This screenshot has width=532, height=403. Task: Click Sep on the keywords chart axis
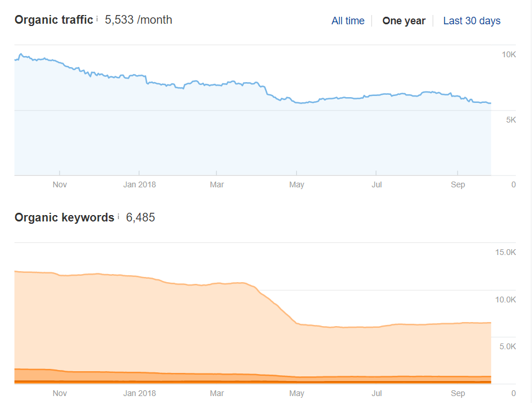(457, 393)
